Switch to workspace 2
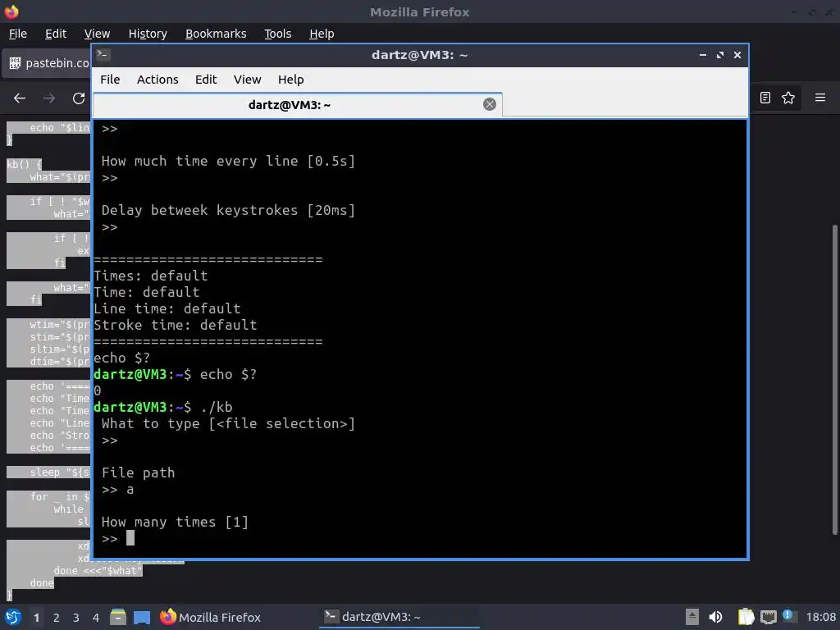This screenshot has height=630, width=840. [57, 618]
